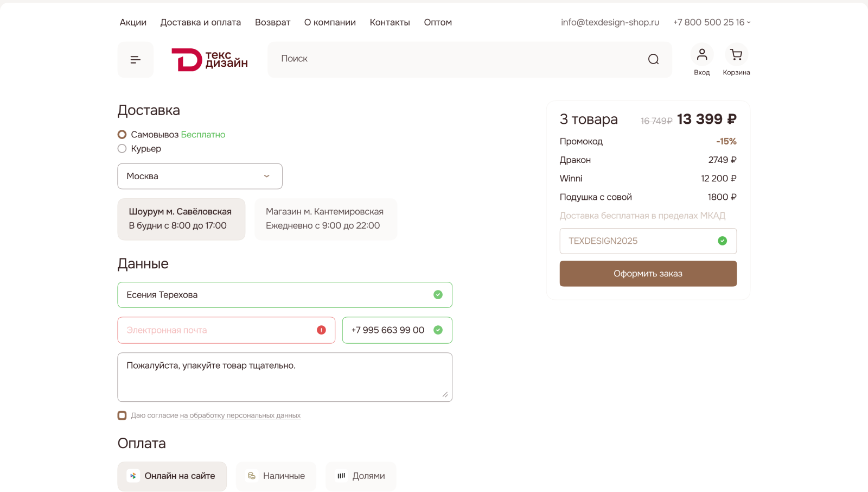Select Долями payment option
Viewport: 868px width, 492px height.
tap(361, 476)
